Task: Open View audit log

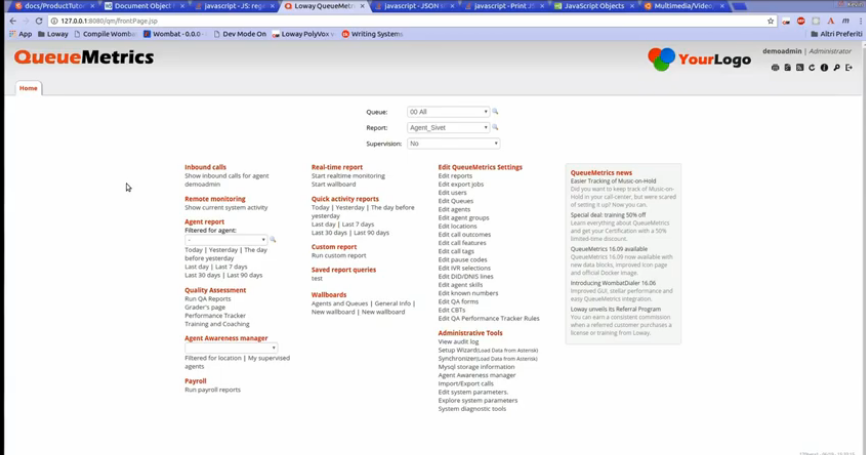Action: [x=458, y=342]
